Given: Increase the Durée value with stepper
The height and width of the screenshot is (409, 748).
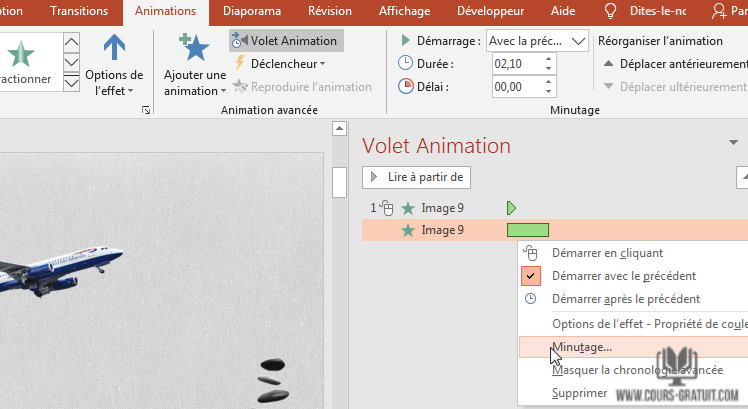Looking at the screenshot, I should click(546, 58).
